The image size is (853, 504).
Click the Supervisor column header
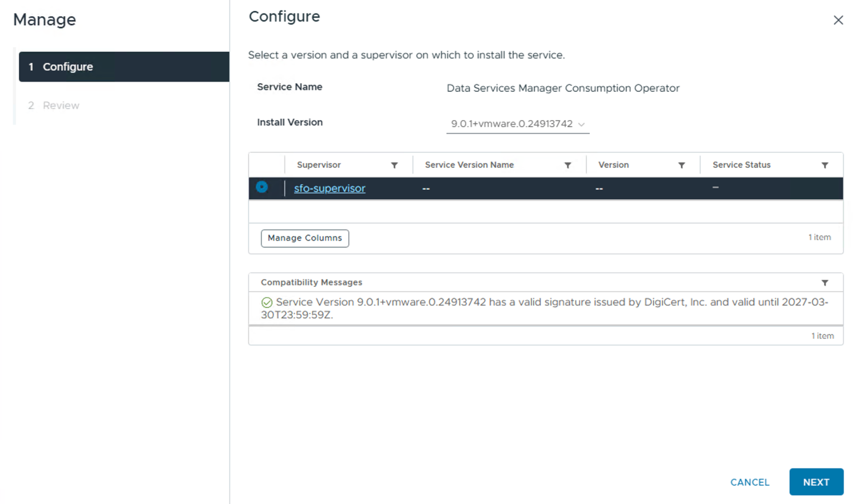point(319,165)
